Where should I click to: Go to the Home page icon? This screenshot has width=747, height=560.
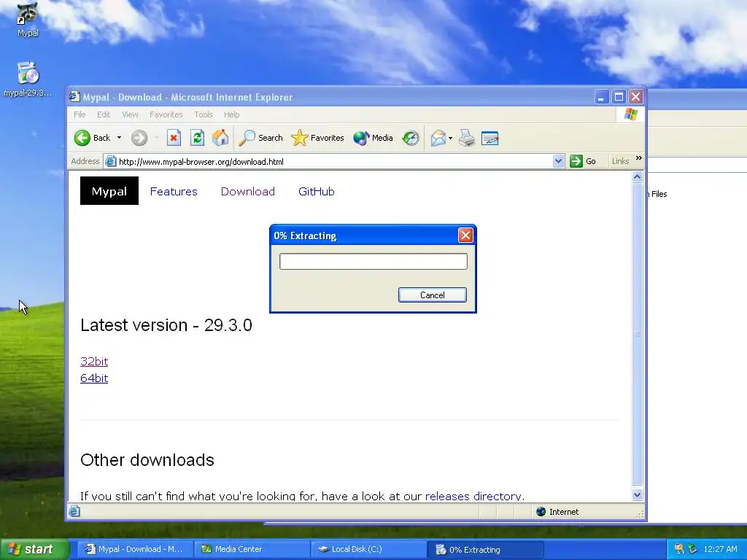point(220,138)
